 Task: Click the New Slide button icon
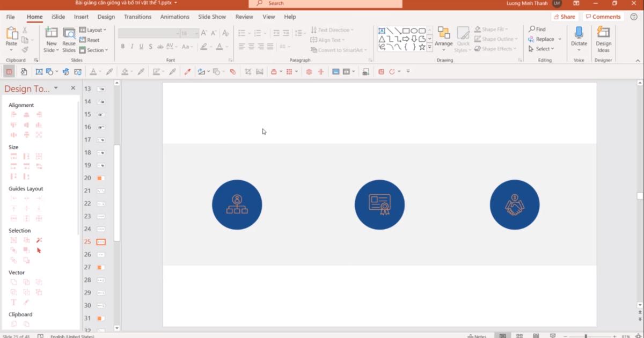[52, 34]
